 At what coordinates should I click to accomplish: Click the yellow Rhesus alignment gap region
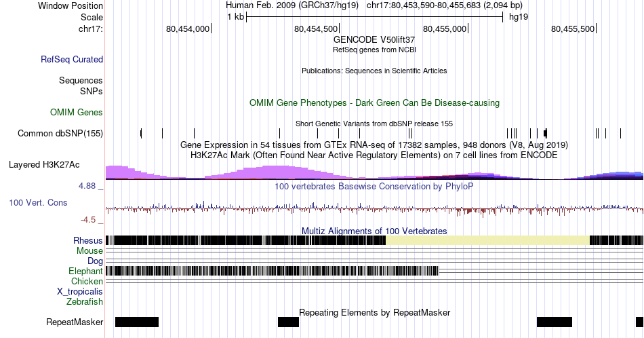[488, 240]
